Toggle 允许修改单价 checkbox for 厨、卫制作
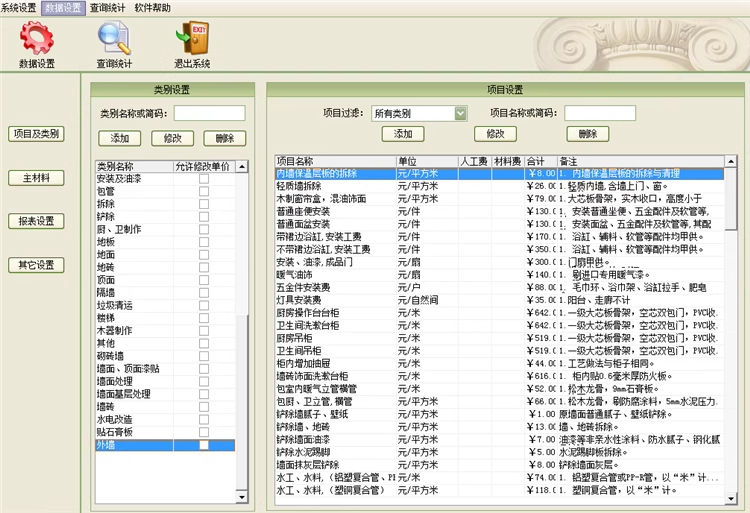The image size is (750, 513). (204, 229)
